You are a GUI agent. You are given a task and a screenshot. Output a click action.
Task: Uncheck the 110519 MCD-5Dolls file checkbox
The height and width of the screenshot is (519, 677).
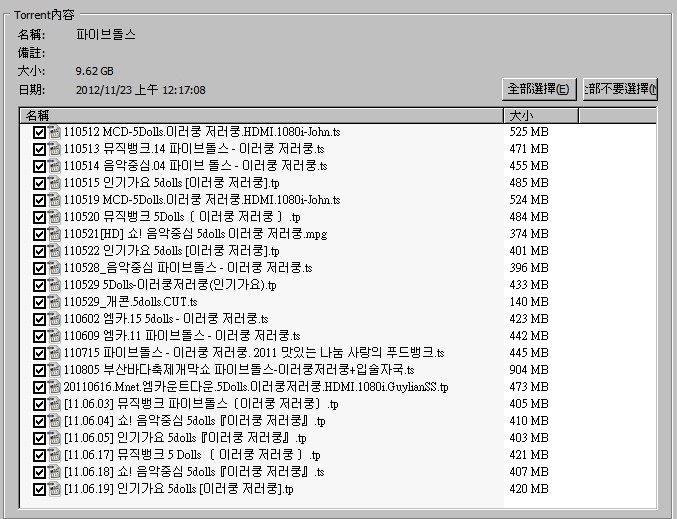coord(39,200)
